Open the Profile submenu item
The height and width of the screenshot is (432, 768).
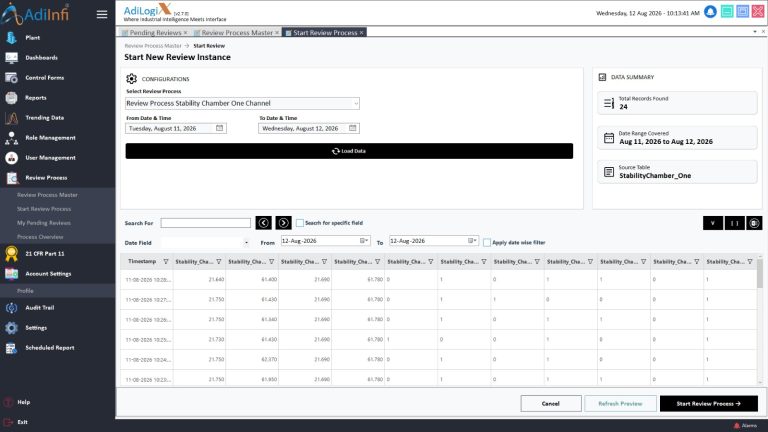[25, 291]
